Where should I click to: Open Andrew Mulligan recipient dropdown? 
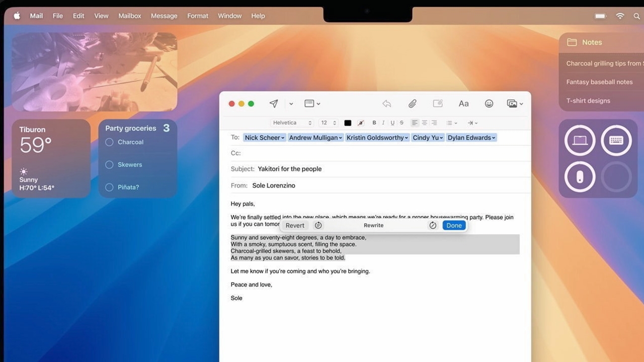(x=341, y=138)
